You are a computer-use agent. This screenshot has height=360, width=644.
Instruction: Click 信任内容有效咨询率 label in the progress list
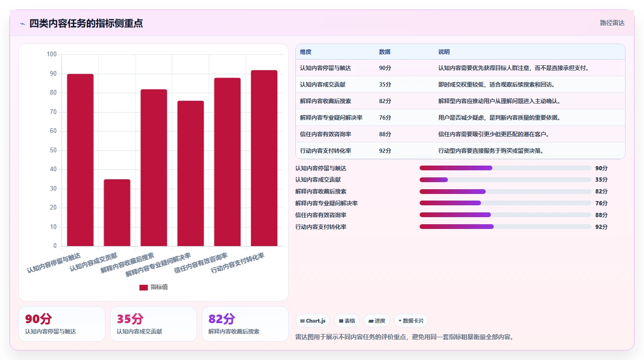coord(321,215)
